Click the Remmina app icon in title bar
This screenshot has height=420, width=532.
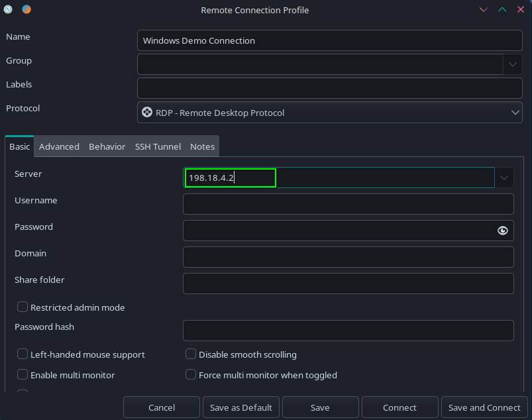8,10
